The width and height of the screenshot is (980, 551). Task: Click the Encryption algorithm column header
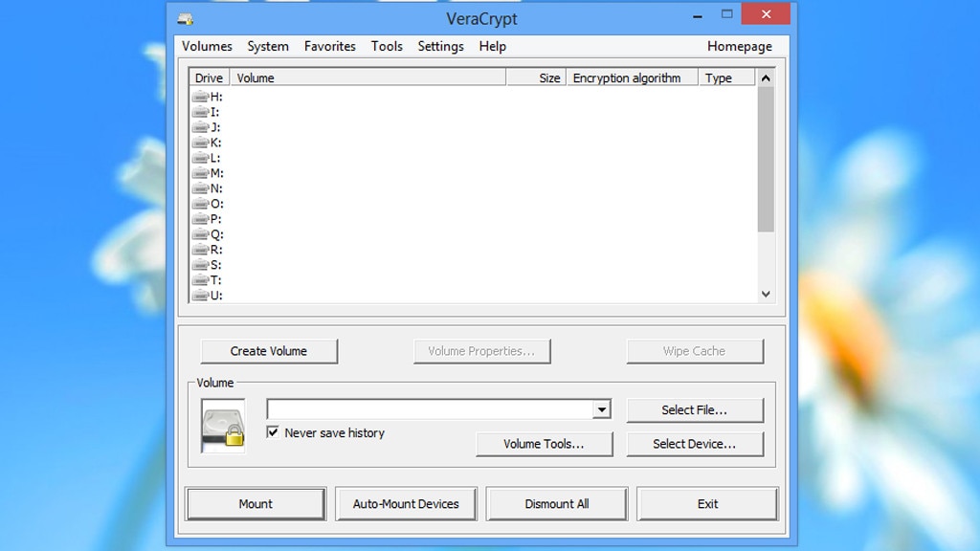coord(633,77)
